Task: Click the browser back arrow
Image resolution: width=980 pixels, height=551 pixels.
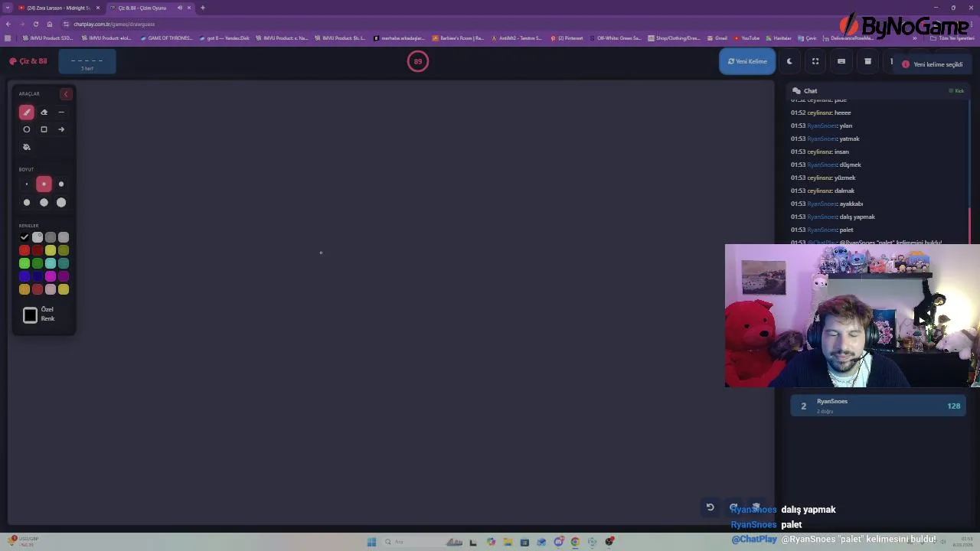Action: [x=8, y=24]
